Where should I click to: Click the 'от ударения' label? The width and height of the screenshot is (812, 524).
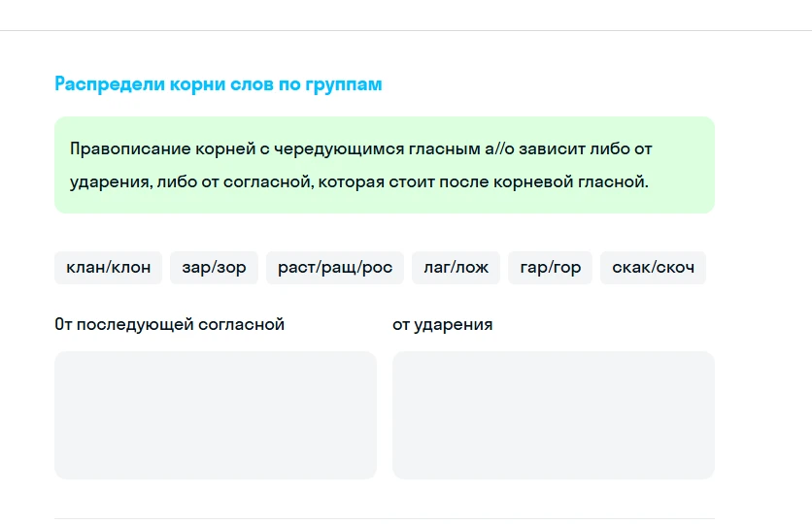(442, 324)
